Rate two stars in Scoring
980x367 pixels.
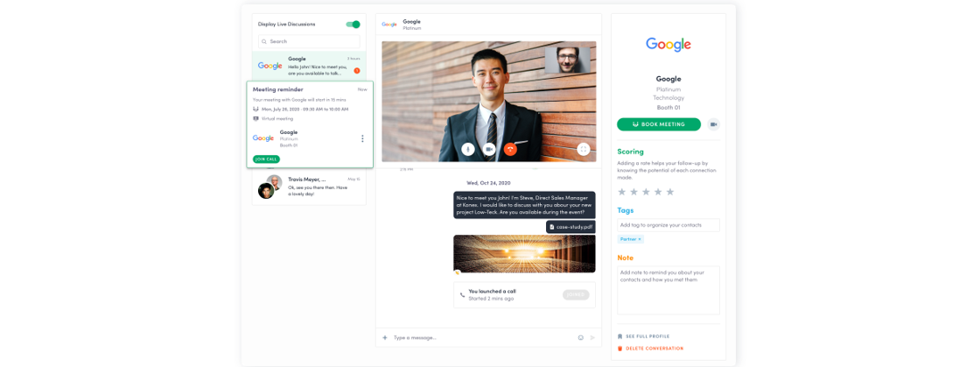click(x=633, y=192)
